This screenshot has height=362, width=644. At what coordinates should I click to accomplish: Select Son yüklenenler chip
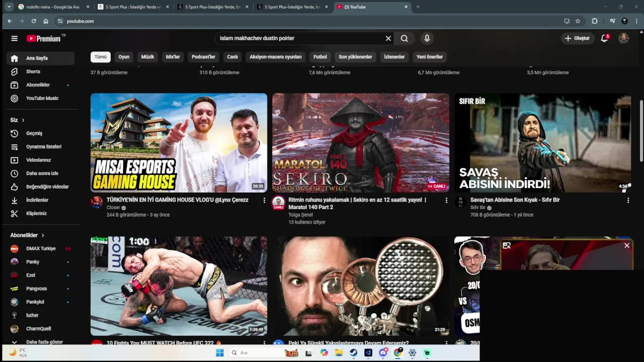click(355, 57)
